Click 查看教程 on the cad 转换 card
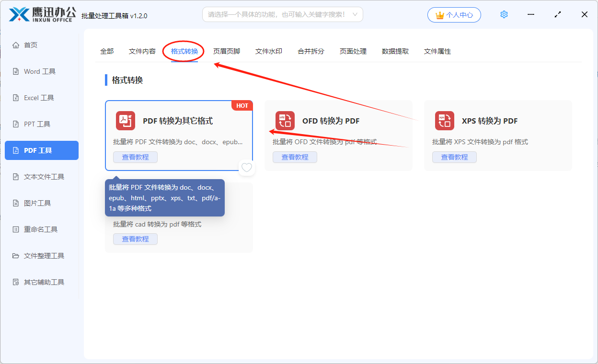The height and width of the screenshot is (364, 598). 136,239
